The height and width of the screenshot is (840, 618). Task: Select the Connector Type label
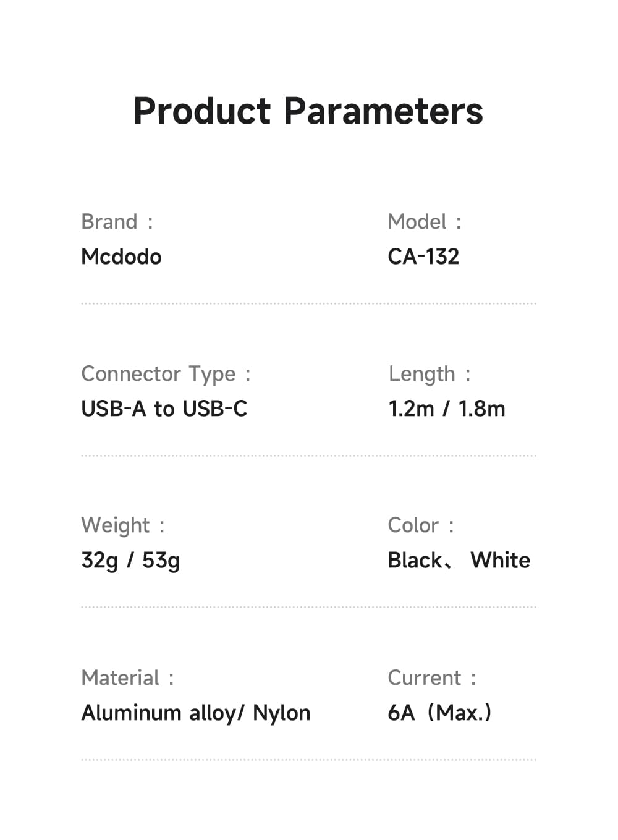[158, 374]
